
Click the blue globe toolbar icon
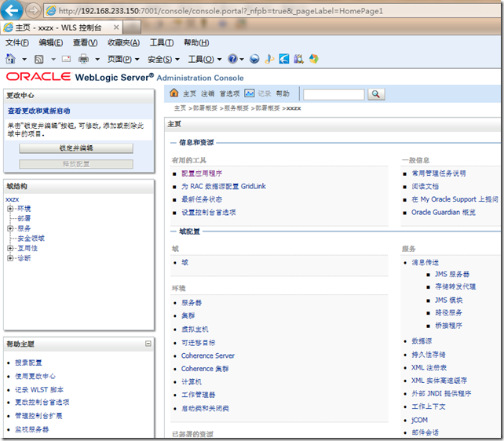click(254, 59)
